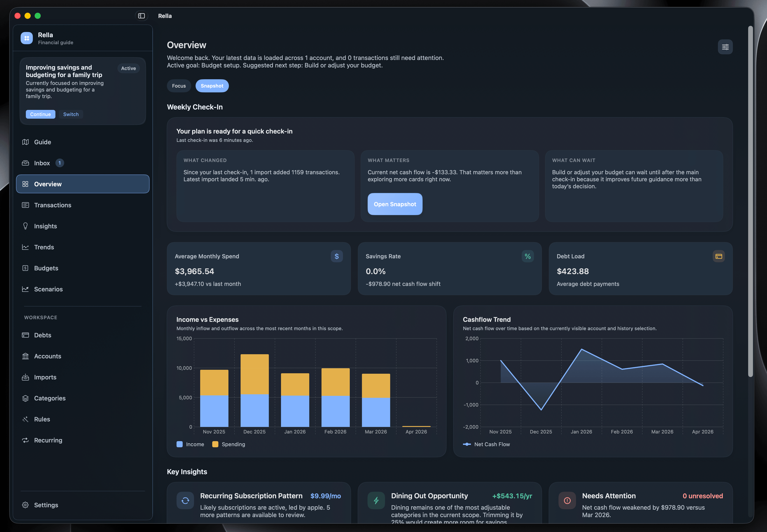This screenshot has width=767, height=532.
Task: Click the Budgets dollar icon
Action: (x=25, y=268)
